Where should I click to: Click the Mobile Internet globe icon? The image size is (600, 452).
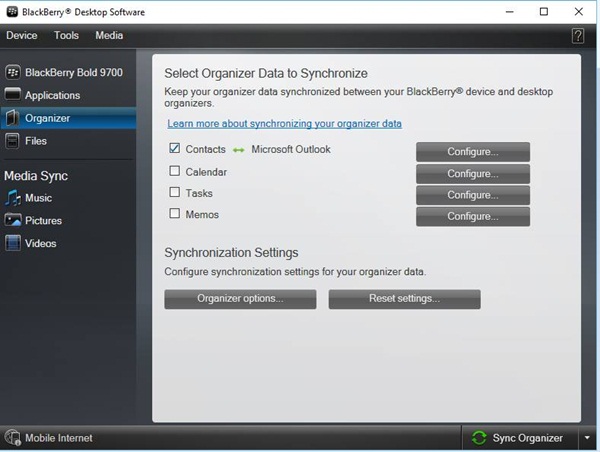[13, 437]
